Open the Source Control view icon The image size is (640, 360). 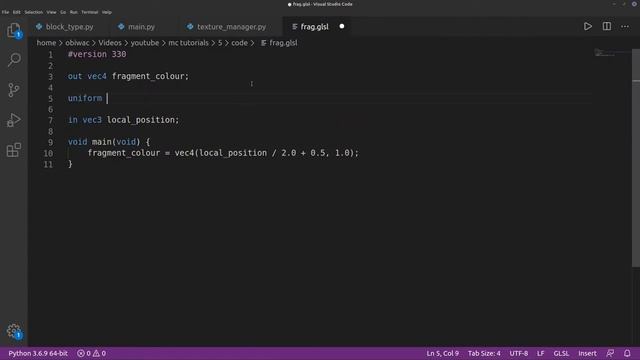pyautogui.click(x=14, y=90)
